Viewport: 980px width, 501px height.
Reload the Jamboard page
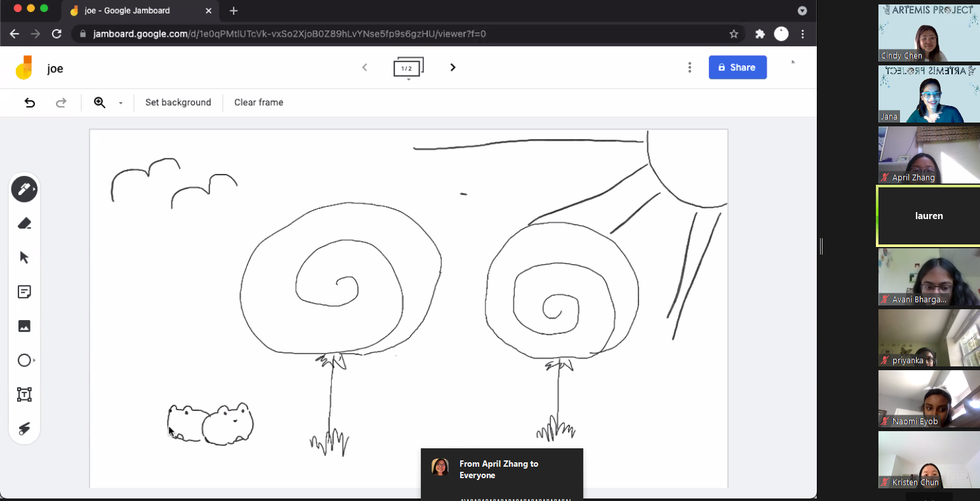pyautogui.click(x=56, y=34)
